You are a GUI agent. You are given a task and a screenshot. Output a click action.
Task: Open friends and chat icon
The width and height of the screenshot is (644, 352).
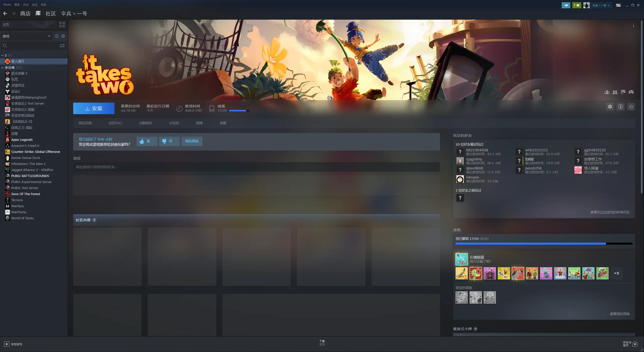(x=635, y=344)
